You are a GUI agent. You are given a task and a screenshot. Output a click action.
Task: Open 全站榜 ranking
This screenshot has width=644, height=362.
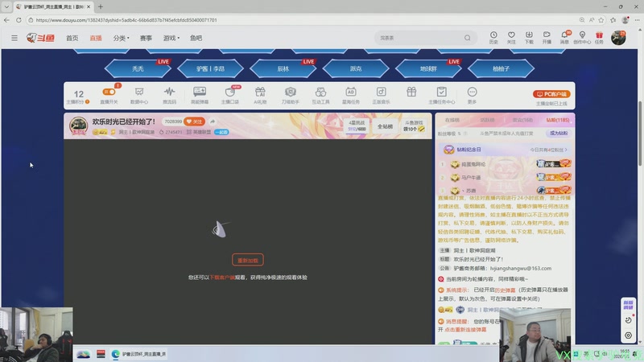[x=385, y=126]
